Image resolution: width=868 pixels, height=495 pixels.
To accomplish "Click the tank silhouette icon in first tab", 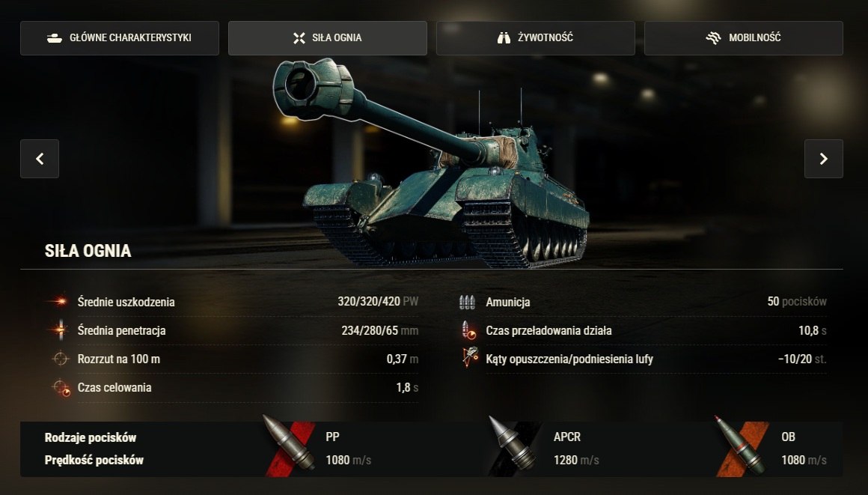I will click(54, 38).
